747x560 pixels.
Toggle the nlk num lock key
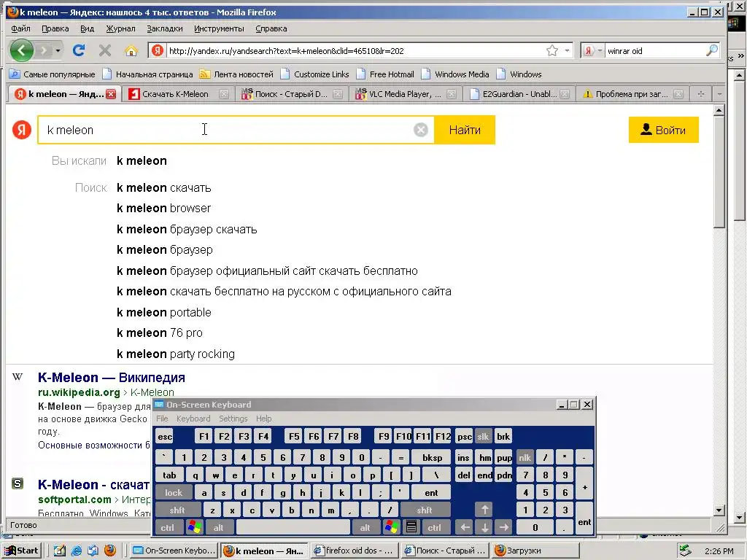(525, 458)
